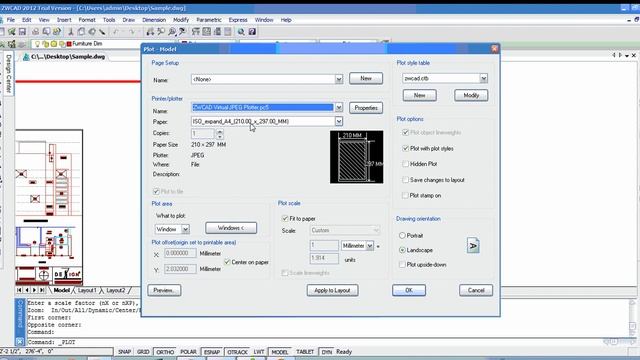Toggle ORTHO in status bar
Image resolution: width=640 pixels, height=360 pixels.
click(165, 352)
